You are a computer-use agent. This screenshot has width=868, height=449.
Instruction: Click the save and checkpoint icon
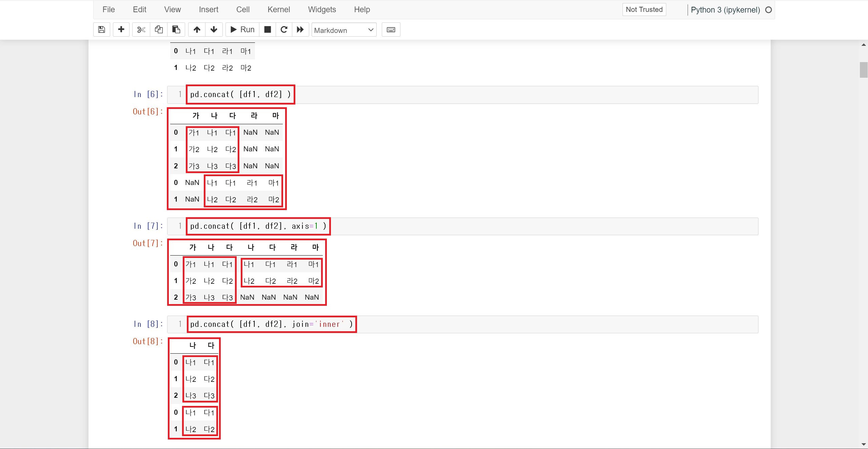pos(101,30)
